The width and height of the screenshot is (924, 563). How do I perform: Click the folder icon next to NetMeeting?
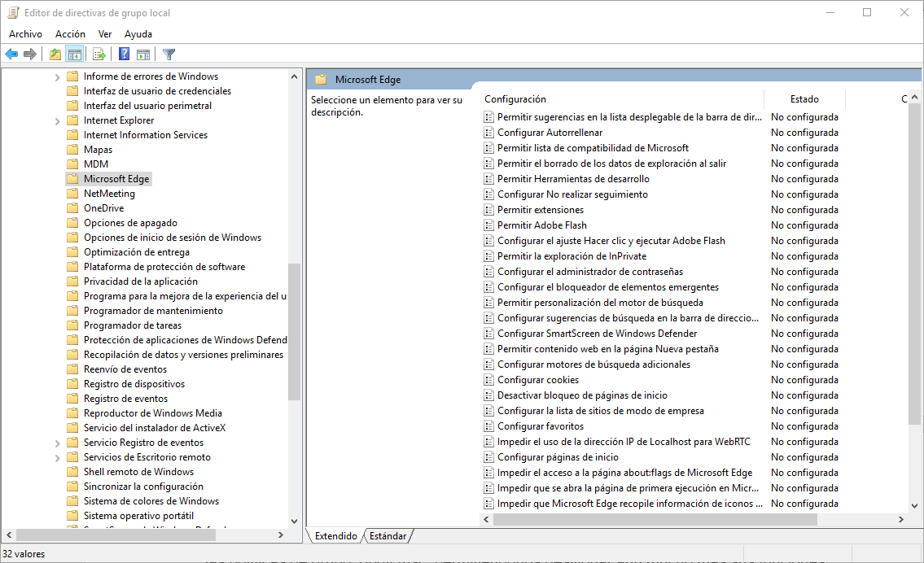[72, 193]
